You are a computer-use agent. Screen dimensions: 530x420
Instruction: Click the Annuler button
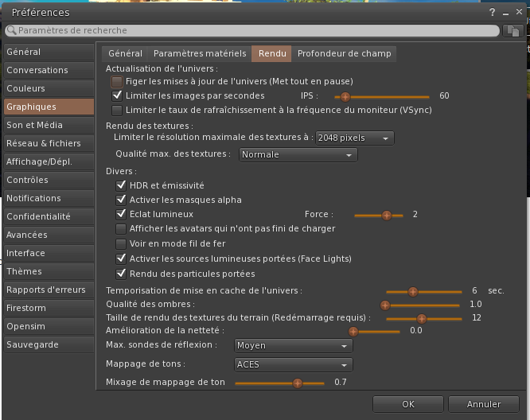coord(484,404)
